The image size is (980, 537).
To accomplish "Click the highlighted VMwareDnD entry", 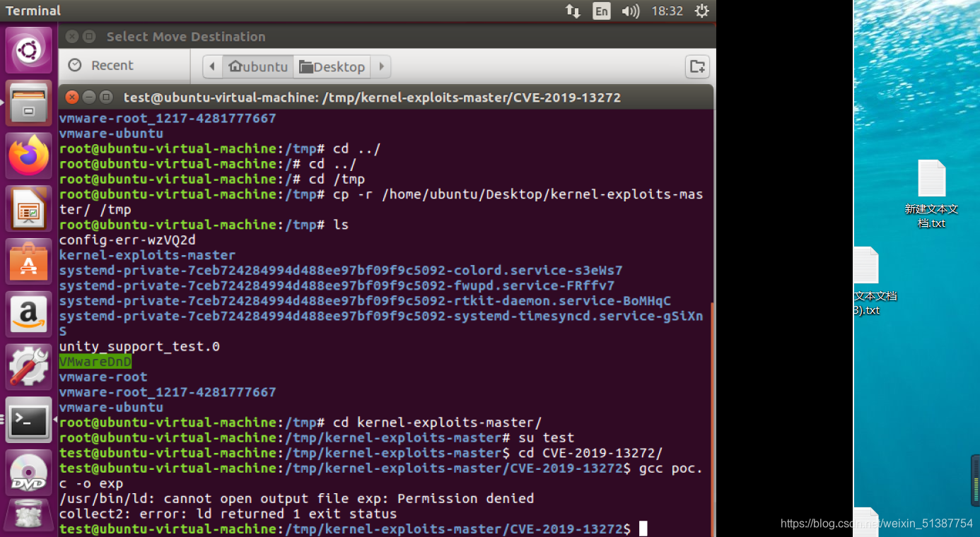I will pos(95,362).
